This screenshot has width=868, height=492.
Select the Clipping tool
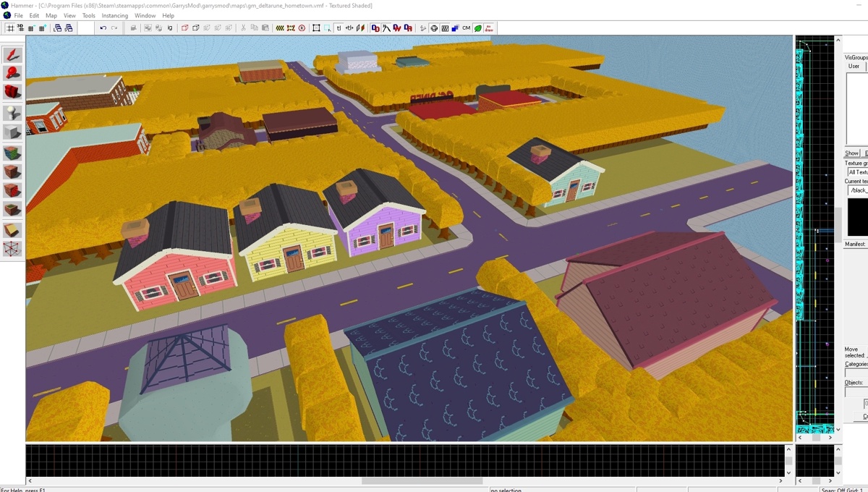[12, 230]
